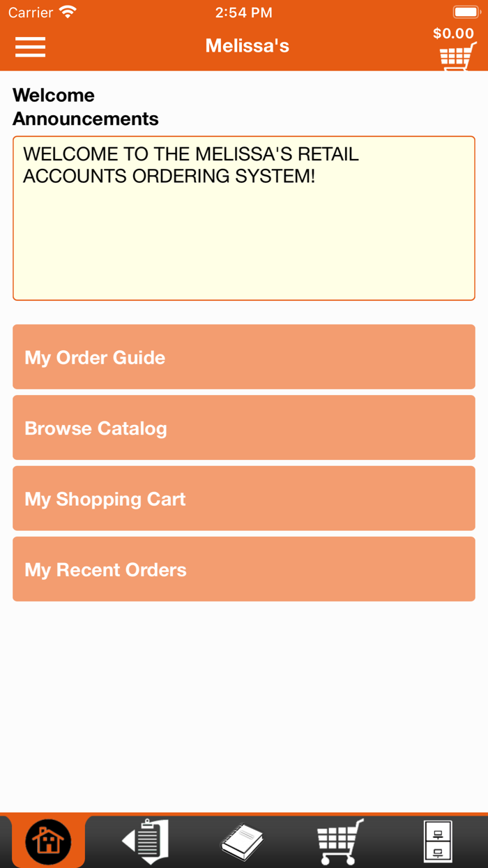Tap the Melissa's title in the header

247,45
